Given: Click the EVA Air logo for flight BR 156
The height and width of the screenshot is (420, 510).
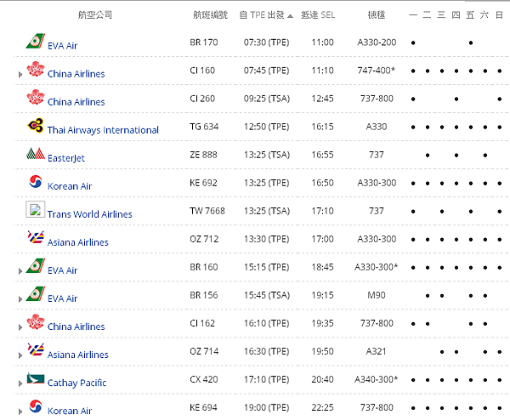Looking at the screenshot, I should [35, 295].
